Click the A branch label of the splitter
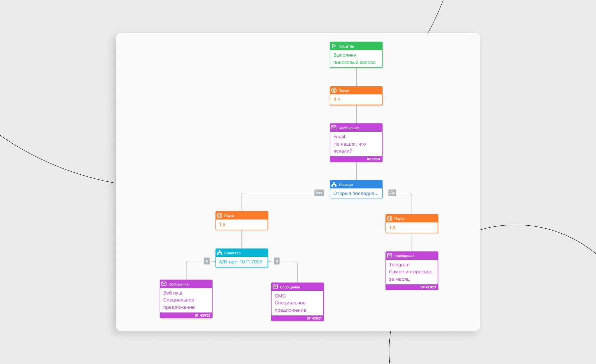 click(x=207, y=261)
